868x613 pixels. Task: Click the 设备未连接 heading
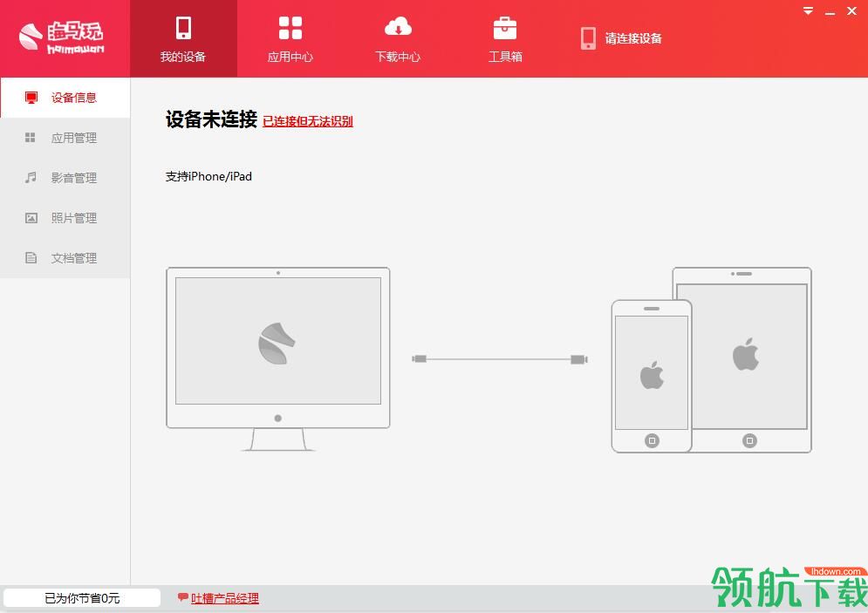tap(211, 119)
